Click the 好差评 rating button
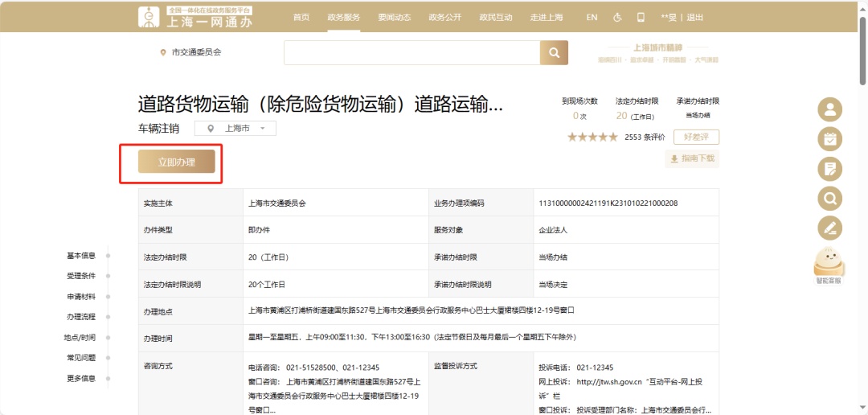Image resolution: width=868 pixels, height=415 pixels. [696, 137]
